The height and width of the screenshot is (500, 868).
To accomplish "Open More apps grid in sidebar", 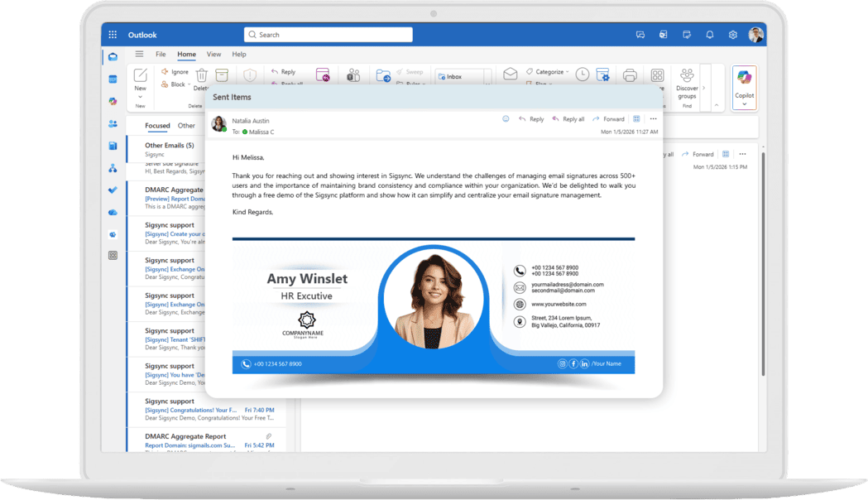I will tap(113, 255).
